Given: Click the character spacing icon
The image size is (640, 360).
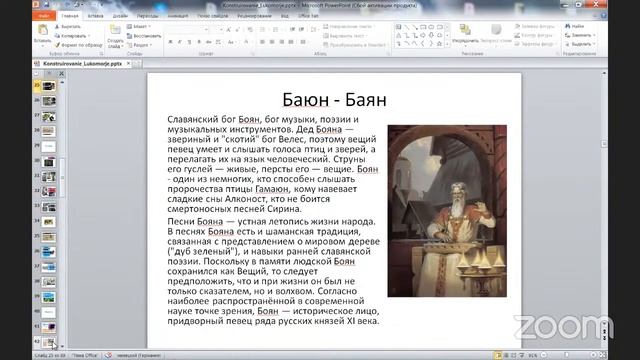Looking at the screenshot, I should click(218, 42).
